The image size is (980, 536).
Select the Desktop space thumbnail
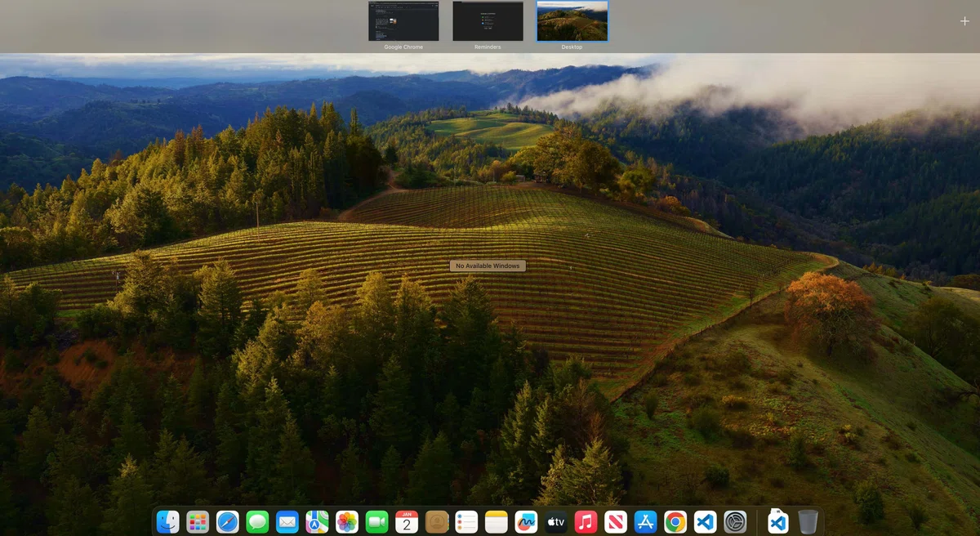(572, 21)
